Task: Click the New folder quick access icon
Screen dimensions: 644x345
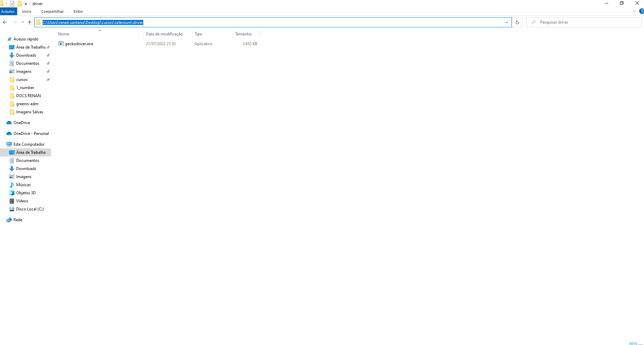Action: [x=20, y=4]
